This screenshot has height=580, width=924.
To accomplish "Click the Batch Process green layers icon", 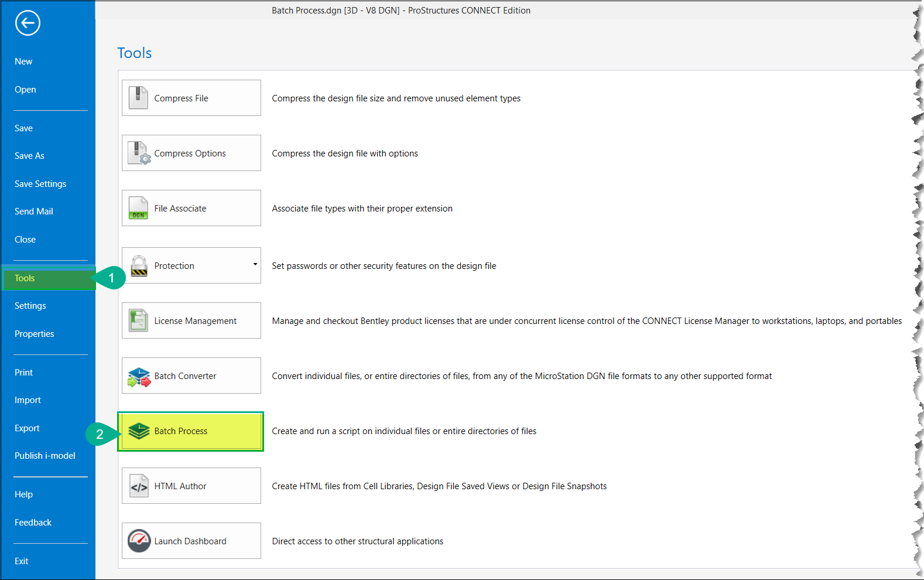I will point(139,431).
